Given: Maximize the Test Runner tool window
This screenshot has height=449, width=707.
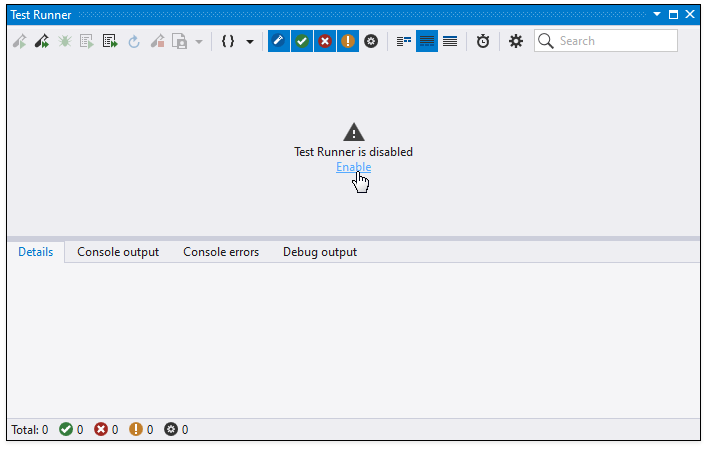Looking at the screenshot, I should [x=673, y=14].
